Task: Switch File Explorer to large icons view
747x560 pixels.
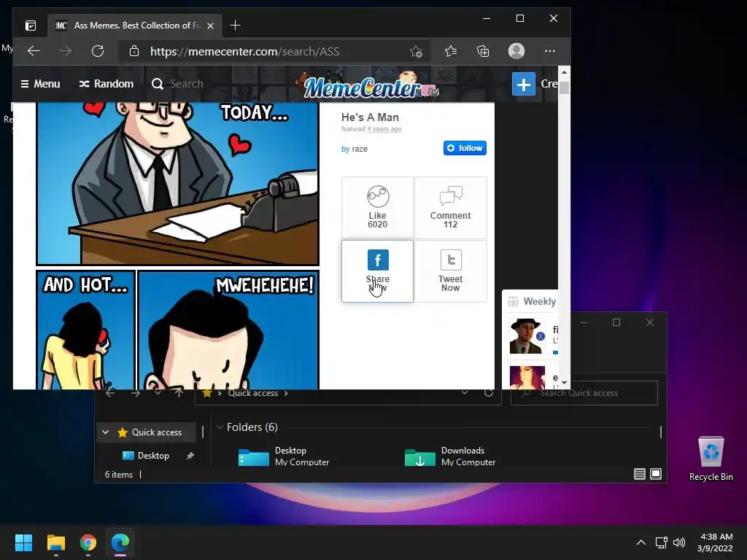Action: click(656, 474)
